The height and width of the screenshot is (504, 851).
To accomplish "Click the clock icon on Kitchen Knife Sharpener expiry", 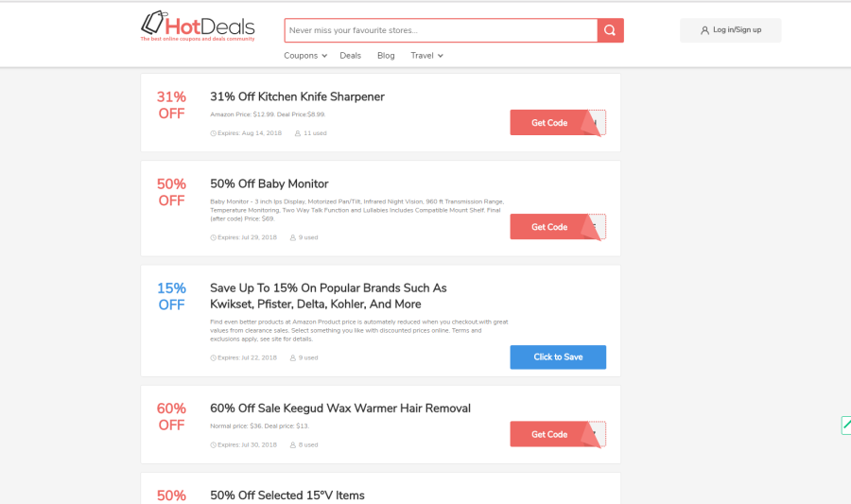I will coord(214,133).
